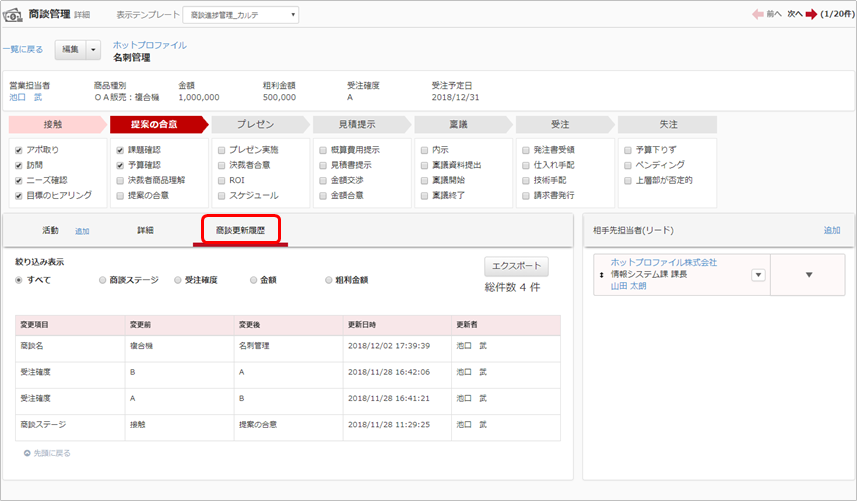Check the 決裁者商品理解 checkbox

click(120, 181)
